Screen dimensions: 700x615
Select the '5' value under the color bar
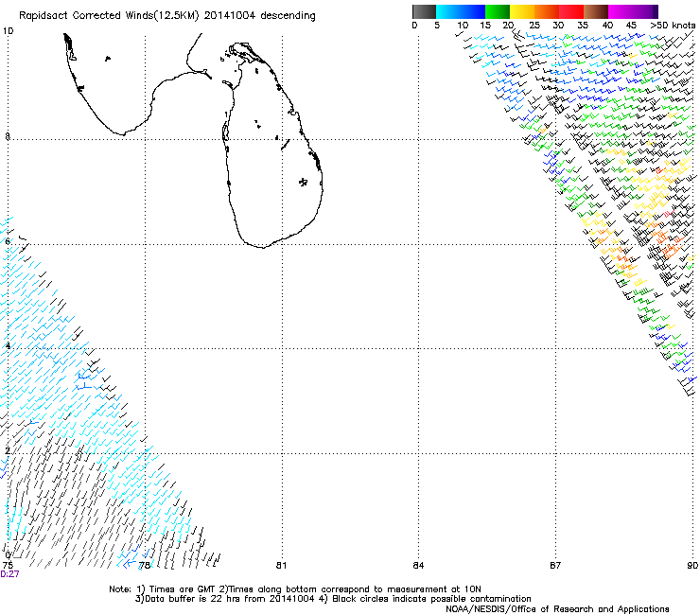click(437, 26)
